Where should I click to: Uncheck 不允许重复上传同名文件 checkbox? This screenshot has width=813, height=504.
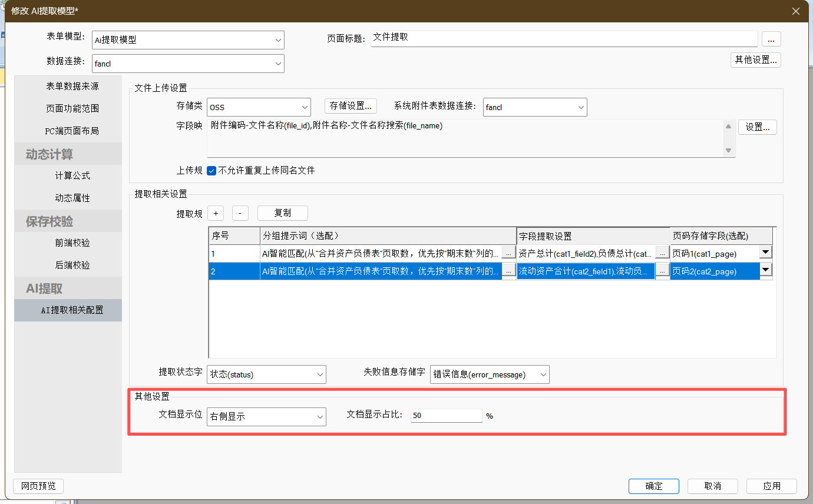coord(212,171)
